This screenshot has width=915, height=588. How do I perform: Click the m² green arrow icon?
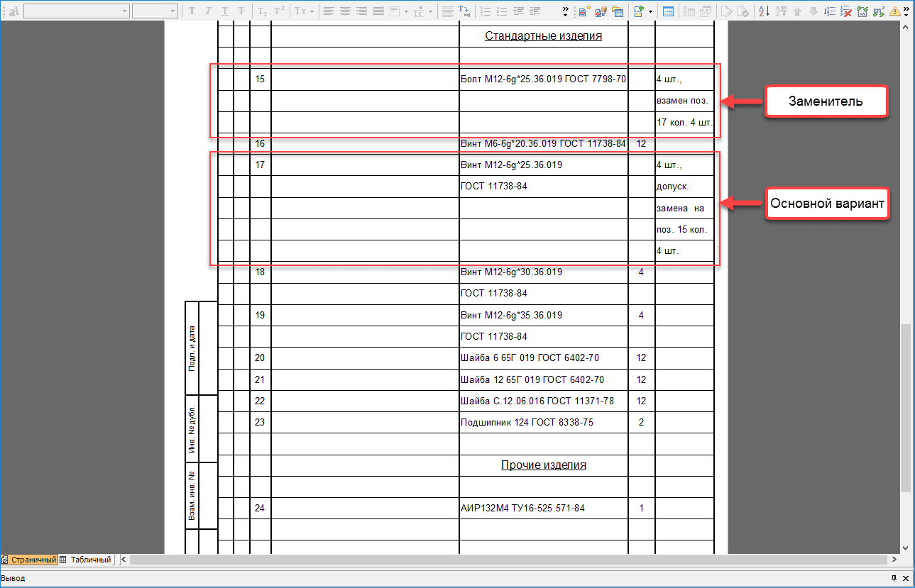point(878,11)
